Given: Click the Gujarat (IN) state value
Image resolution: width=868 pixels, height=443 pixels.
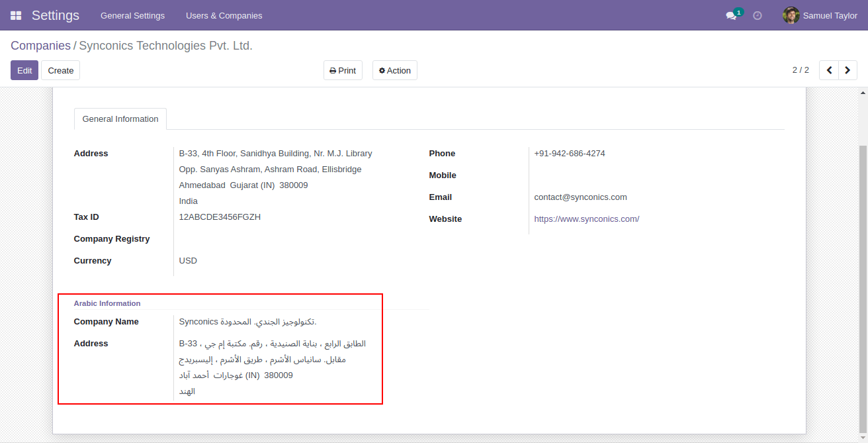Looking at the screenshot, I should (252, 185).
